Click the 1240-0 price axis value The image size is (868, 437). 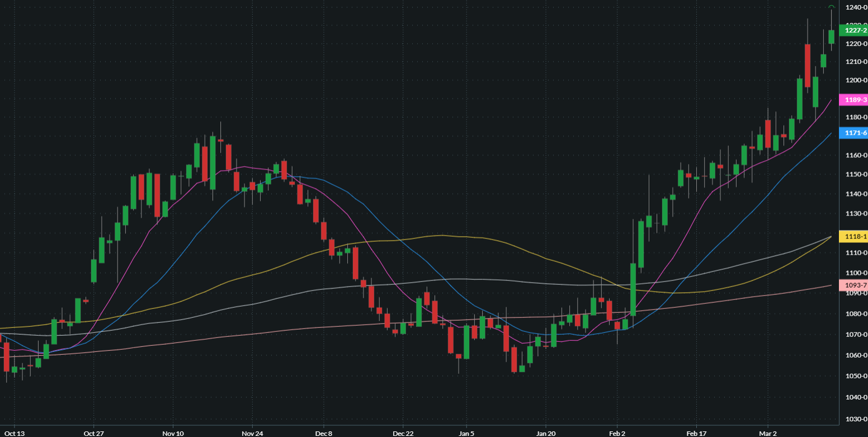[x=855, y=8]
